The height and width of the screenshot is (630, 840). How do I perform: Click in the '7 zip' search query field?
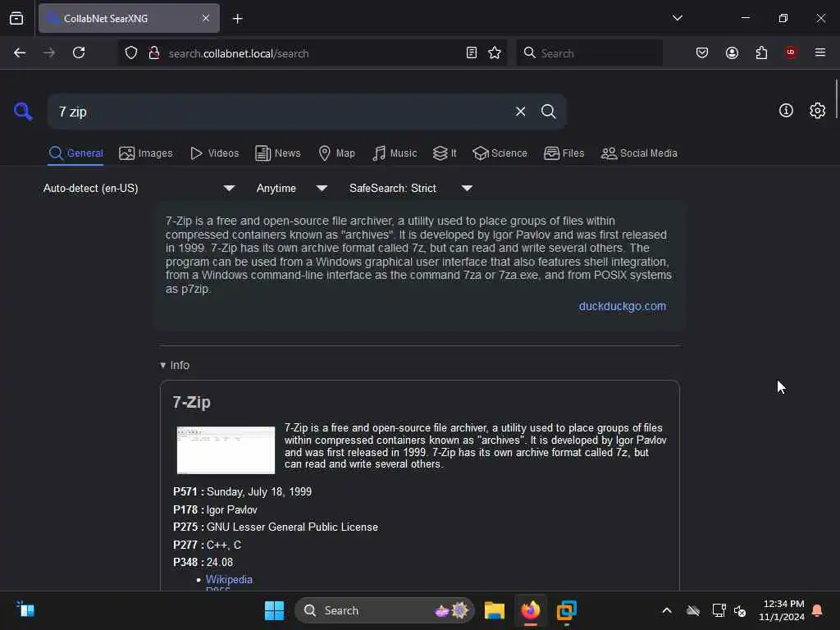pyautogui.click(x=284, y=112)
